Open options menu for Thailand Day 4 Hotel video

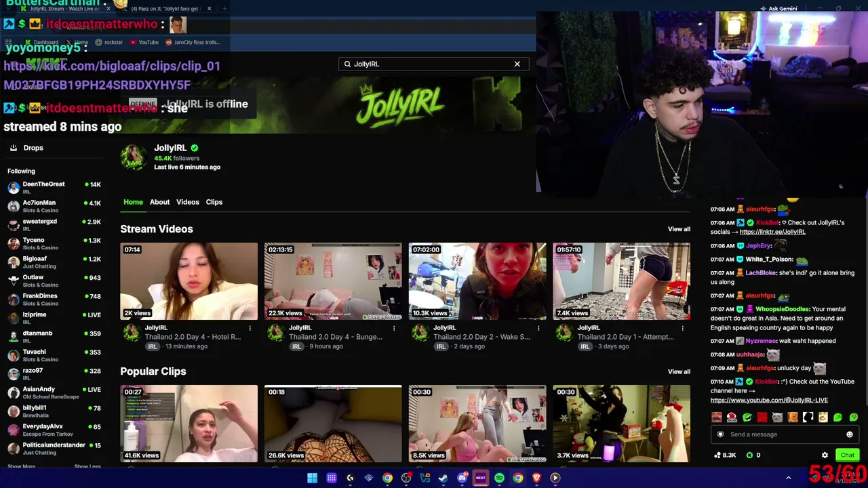pyautogui.click(x=250, y=329)
